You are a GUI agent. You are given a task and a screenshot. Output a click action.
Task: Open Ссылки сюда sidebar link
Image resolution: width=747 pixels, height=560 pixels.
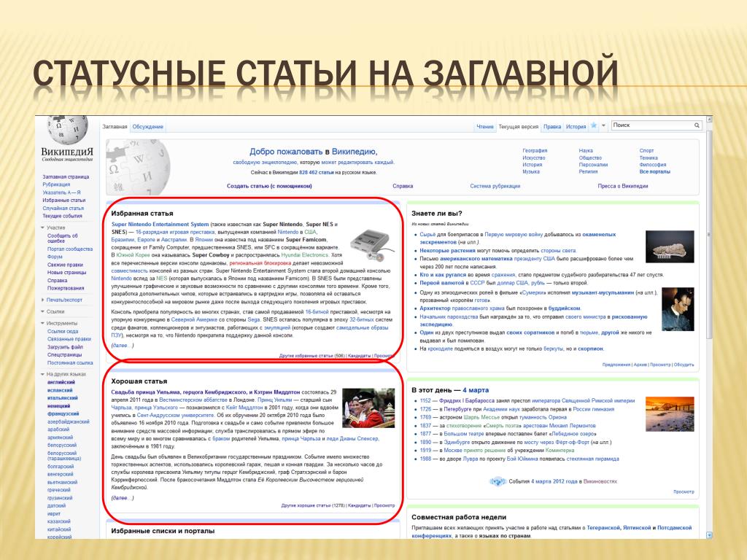(63, 332)
